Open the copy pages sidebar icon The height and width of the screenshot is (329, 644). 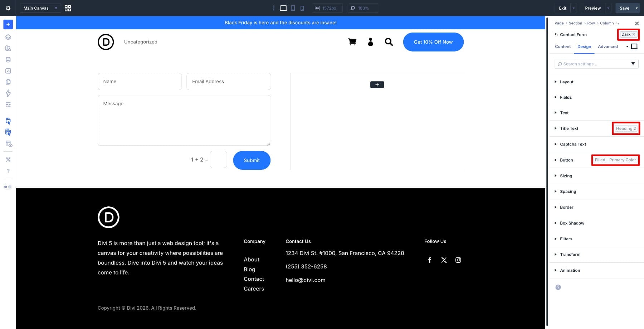pos(8,82)
